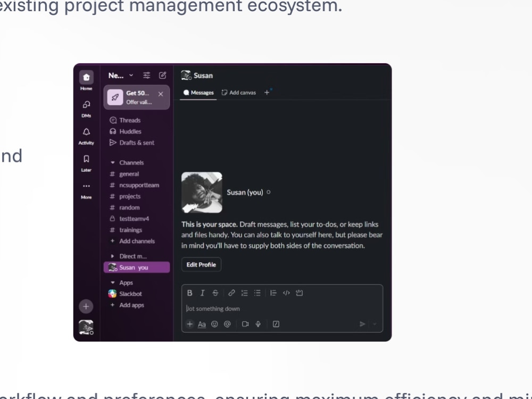Dismiss the Get 50 offer banner
532x399 pixels.
pos(161,94)
